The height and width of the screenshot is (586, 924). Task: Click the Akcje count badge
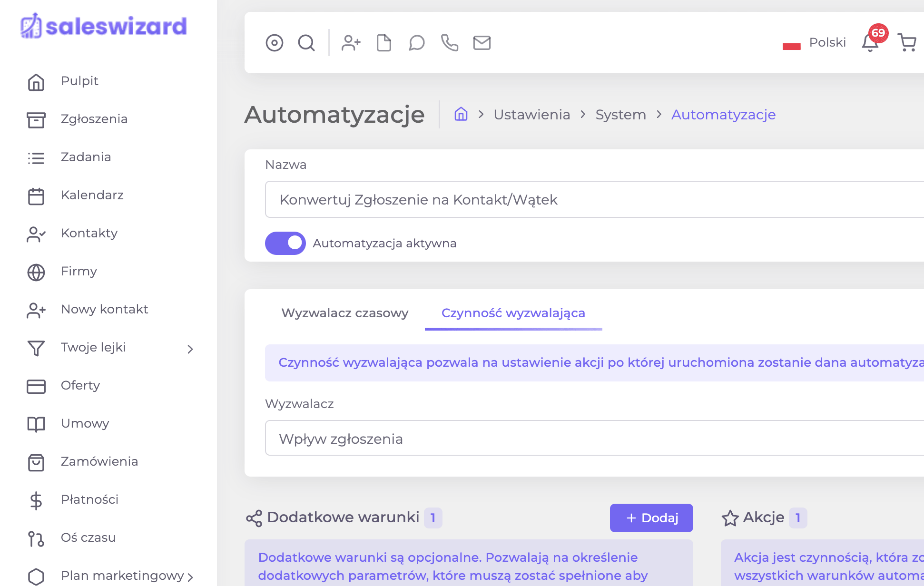coord(798,518)
